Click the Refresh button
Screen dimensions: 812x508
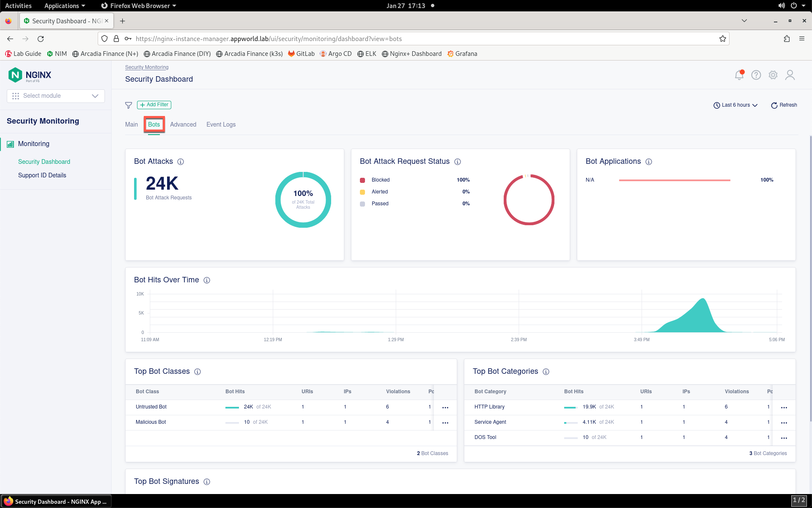tap(784, 105)
